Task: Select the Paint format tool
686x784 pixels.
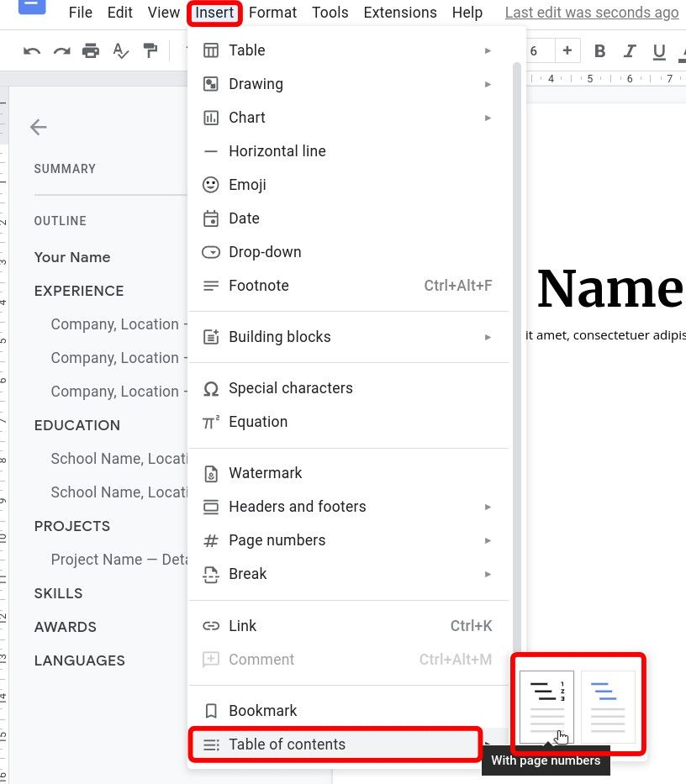Action: point(150,50)
